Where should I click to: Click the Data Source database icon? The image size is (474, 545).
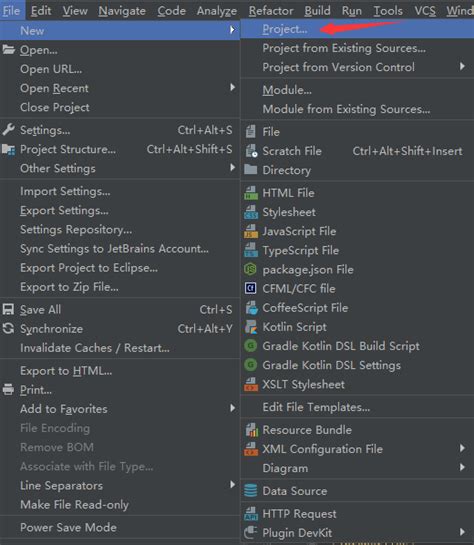click(251, 491)
